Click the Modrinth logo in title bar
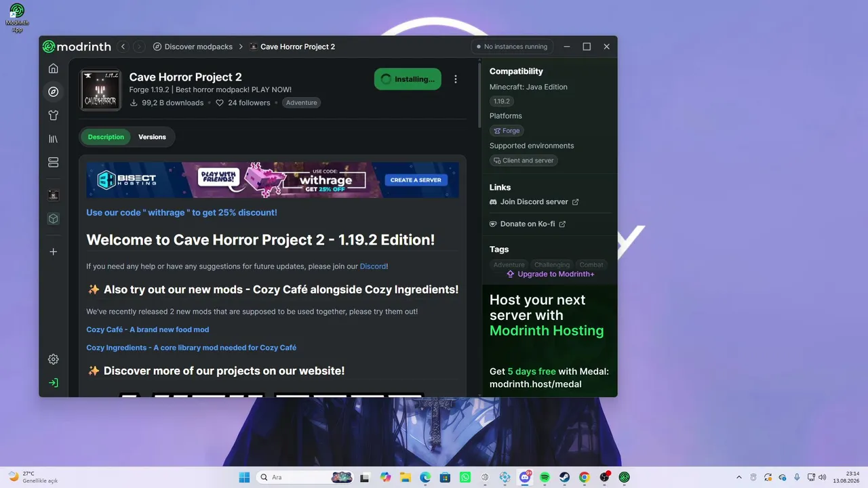868x488 pixels. (77, 47)
